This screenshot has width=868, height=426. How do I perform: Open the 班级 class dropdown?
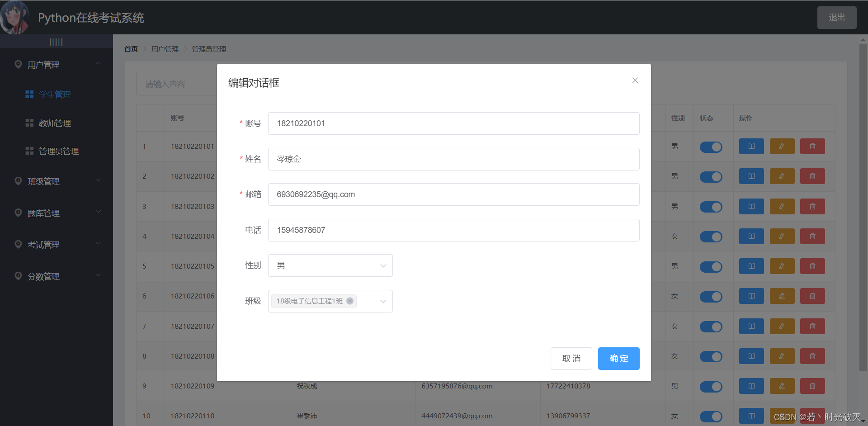330,301
